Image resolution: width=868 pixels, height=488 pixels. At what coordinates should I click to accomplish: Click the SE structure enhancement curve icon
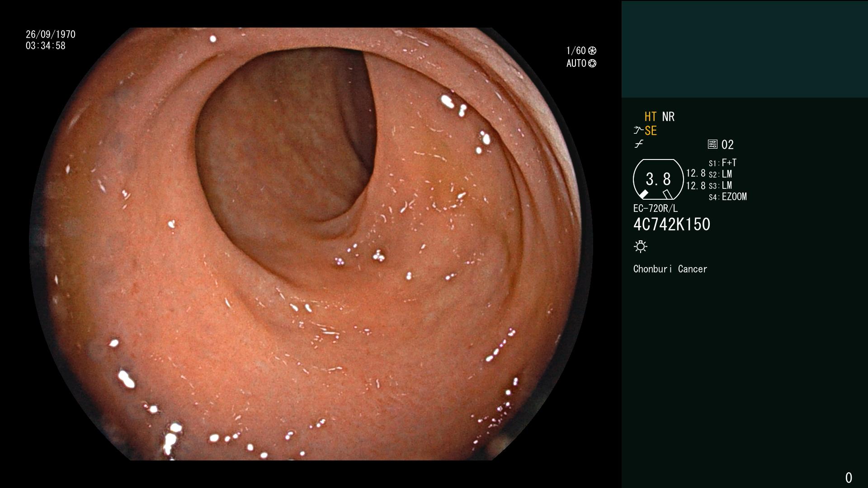(638, 131)
